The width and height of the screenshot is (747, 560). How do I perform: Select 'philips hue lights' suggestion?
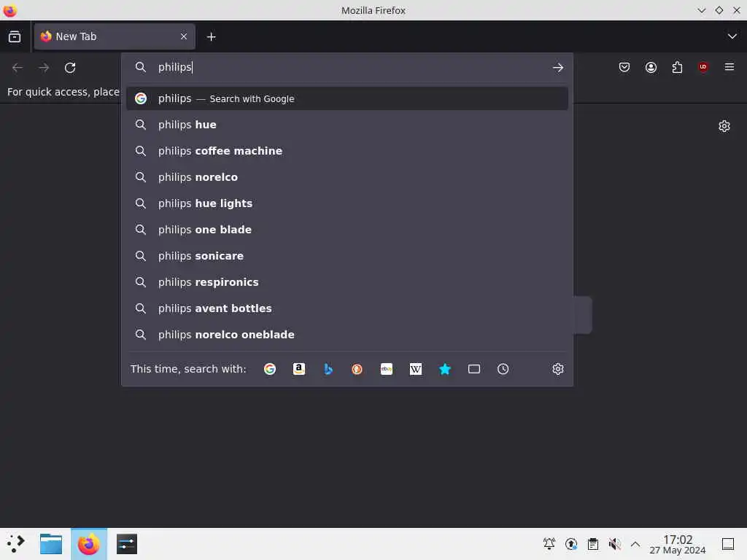click(347, 203)
